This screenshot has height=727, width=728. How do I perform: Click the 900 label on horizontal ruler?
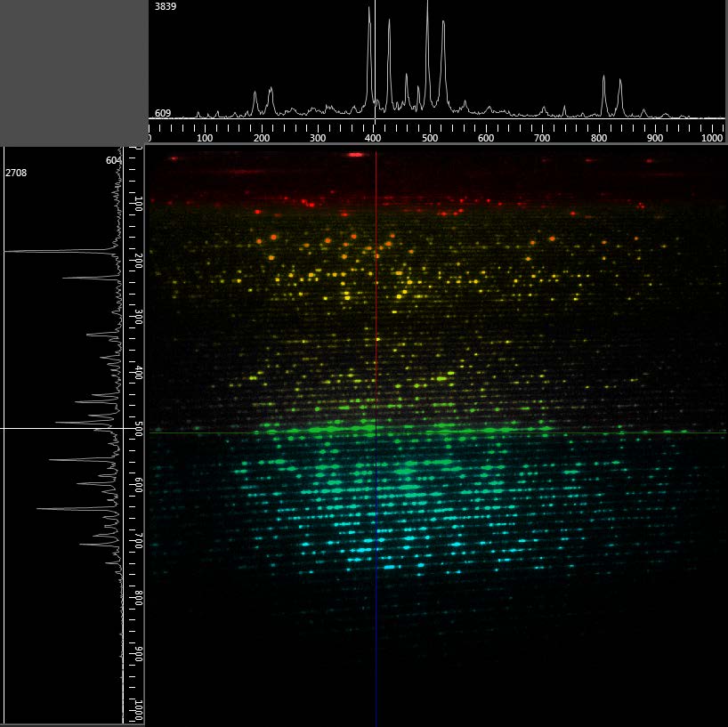(655, 138)
